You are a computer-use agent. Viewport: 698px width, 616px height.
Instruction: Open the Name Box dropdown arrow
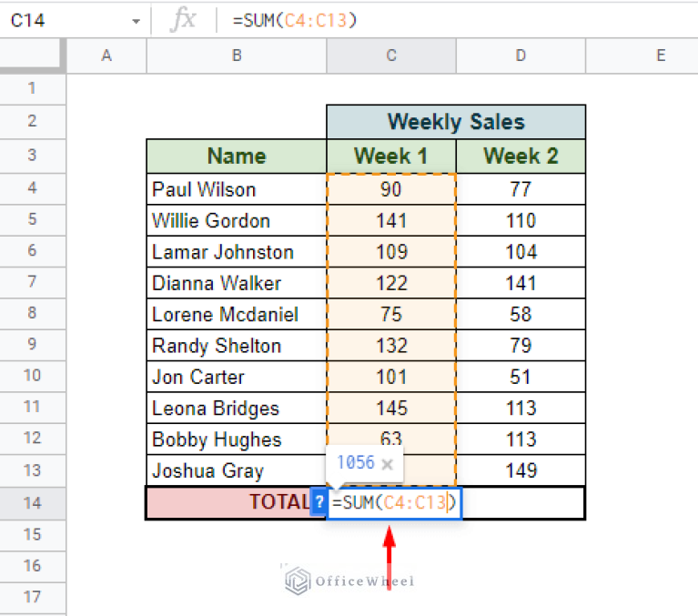click(x=136, y=20)
